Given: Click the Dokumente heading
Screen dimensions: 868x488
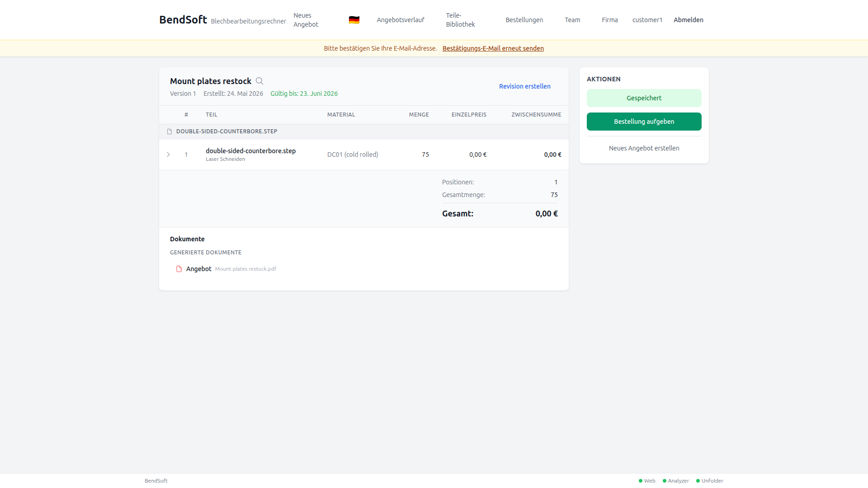Looking at the screenshot, I should [187, 239].
